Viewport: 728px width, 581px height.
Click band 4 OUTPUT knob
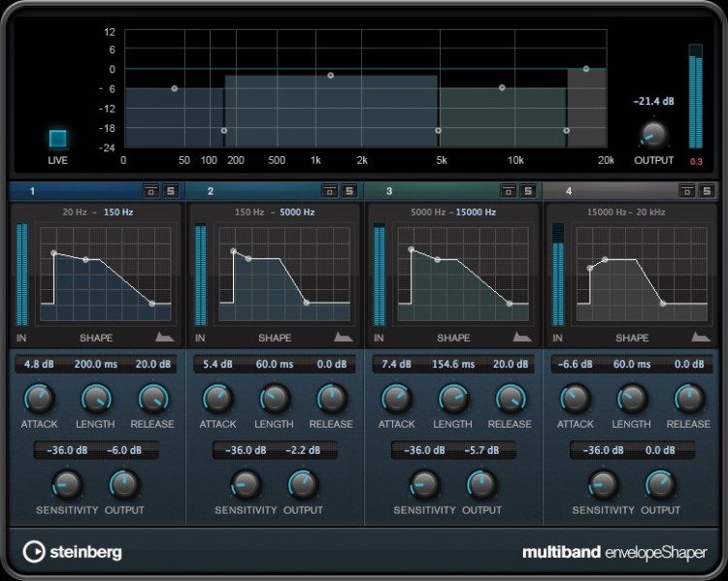pos(661,485)
